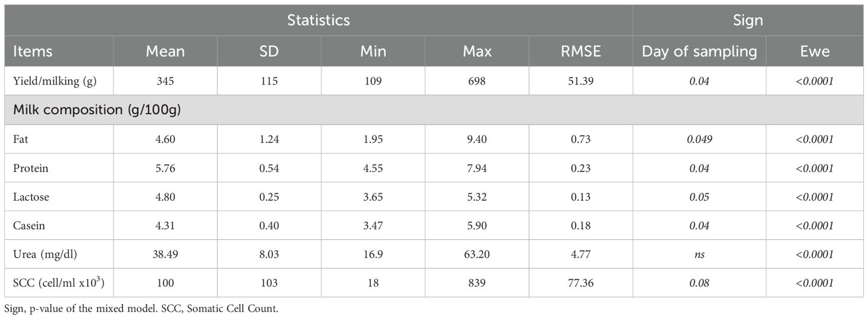Click the ns value in the Urea row
The image size is (868, 319).
699,254
